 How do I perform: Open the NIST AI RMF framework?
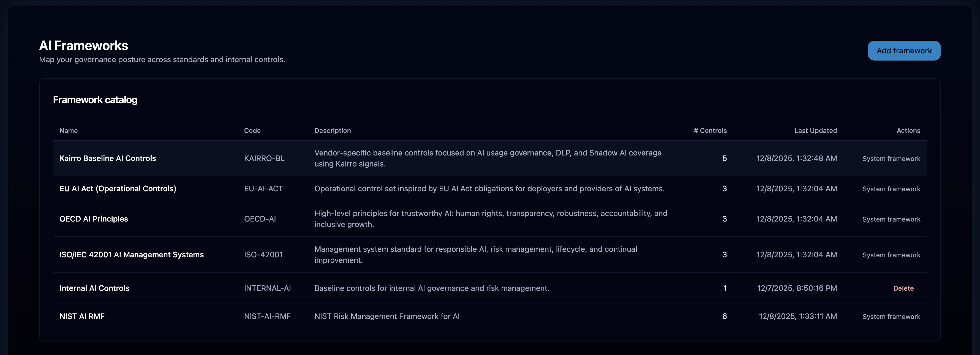[82, 316]
